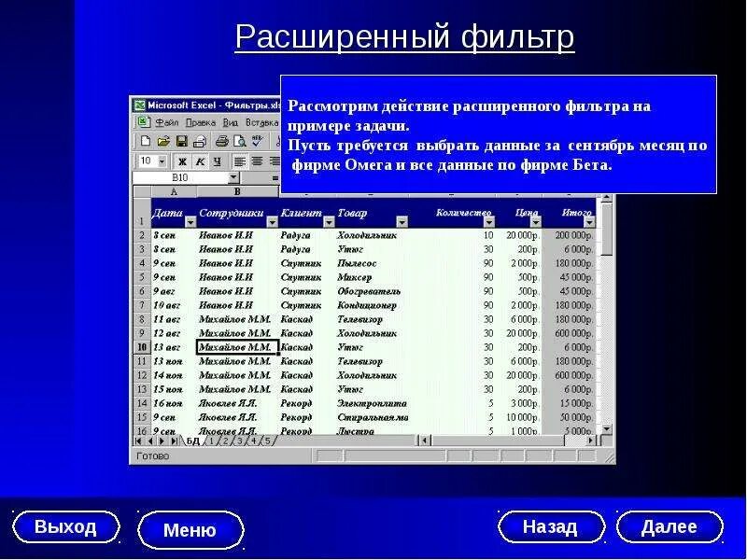Save the workbook with the floppy icon
Image resolution: width=747 pixels, height=560 pixels.
point(181,141)
